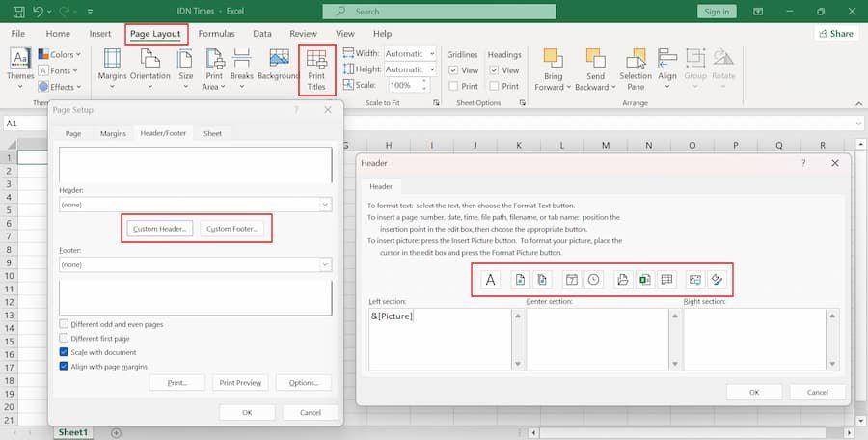
Task: Expand the Footer (none) dropdown
Action: pyautogui.click(x=326, y=265)
